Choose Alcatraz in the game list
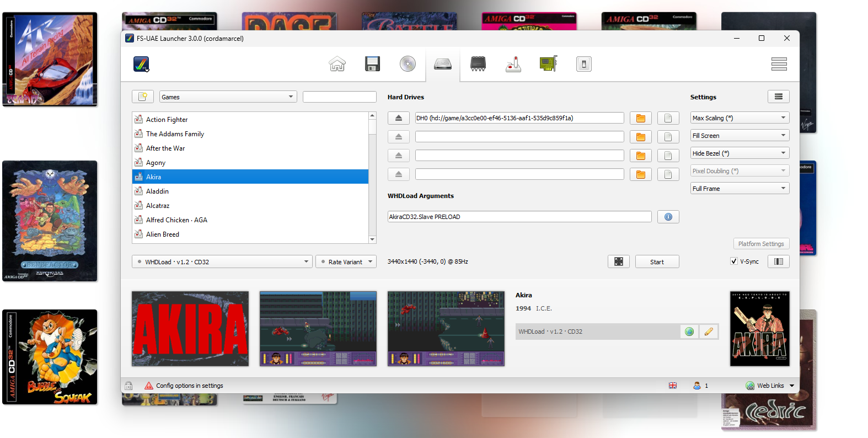This screenshot has height=438, width=868. tap(250, 205)
